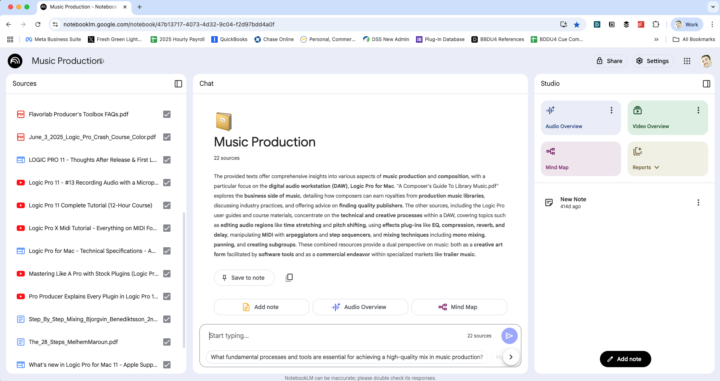720x381 pixels.
Task: Open Video Overview card options menu
Action: 698,110
